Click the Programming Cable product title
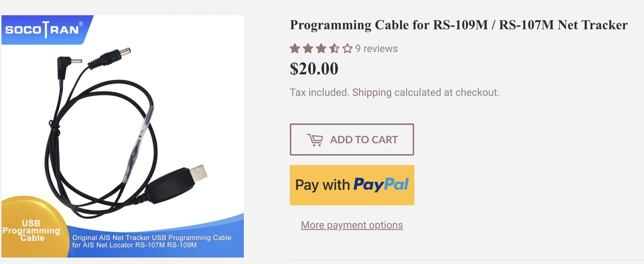644x264 pixels. (x=458, y=25)
